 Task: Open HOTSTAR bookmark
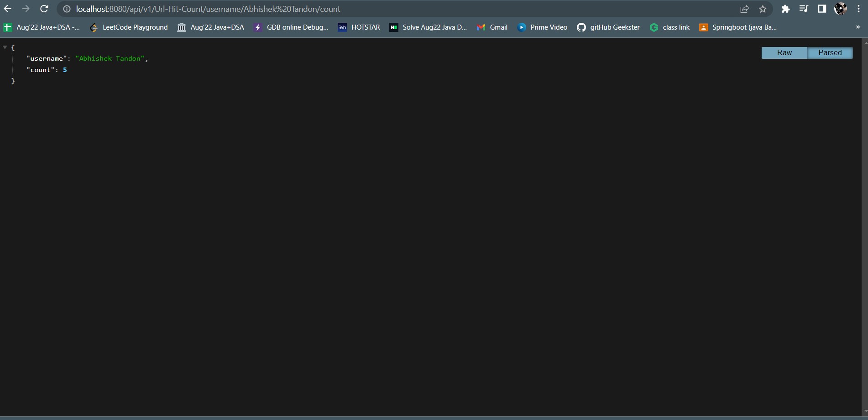(359, 27)
